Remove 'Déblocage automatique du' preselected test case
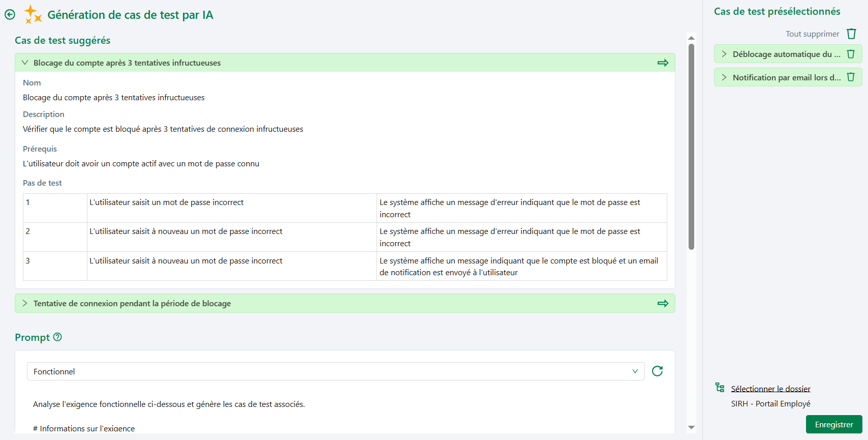Screen dimensions: 868x440 851,54
